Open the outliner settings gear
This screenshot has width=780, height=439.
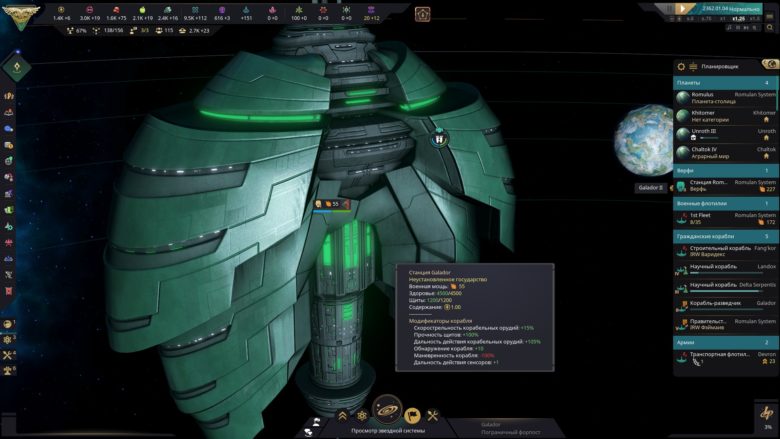click(681, 66)
